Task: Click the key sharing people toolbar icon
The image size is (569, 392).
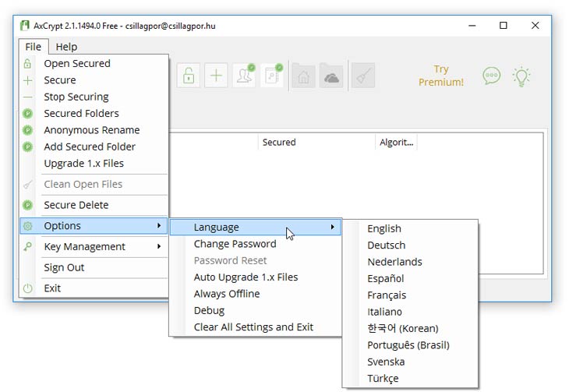Action: (x=244, y=76)
